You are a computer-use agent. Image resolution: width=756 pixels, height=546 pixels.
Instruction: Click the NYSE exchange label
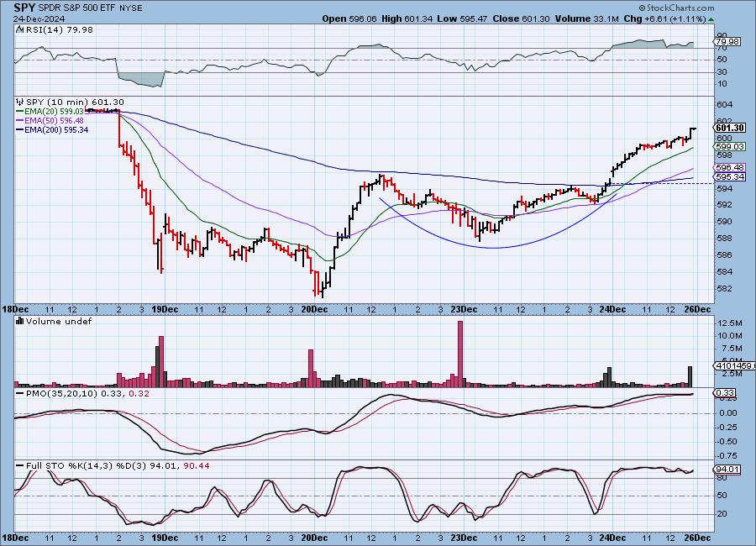129,8
